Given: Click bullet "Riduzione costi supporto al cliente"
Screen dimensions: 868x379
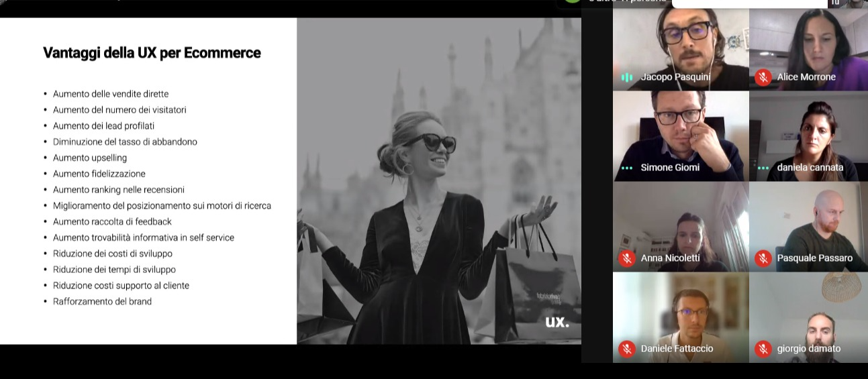Looking at the screenshot, I should (121, 286).
